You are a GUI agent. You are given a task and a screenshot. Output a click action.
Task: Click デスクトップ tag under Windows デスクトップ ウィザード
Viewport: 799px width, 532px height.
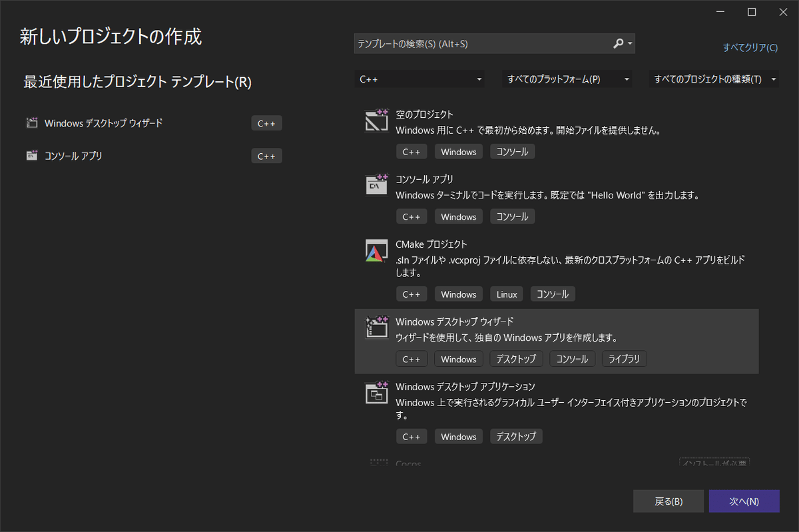click(517, 359)
